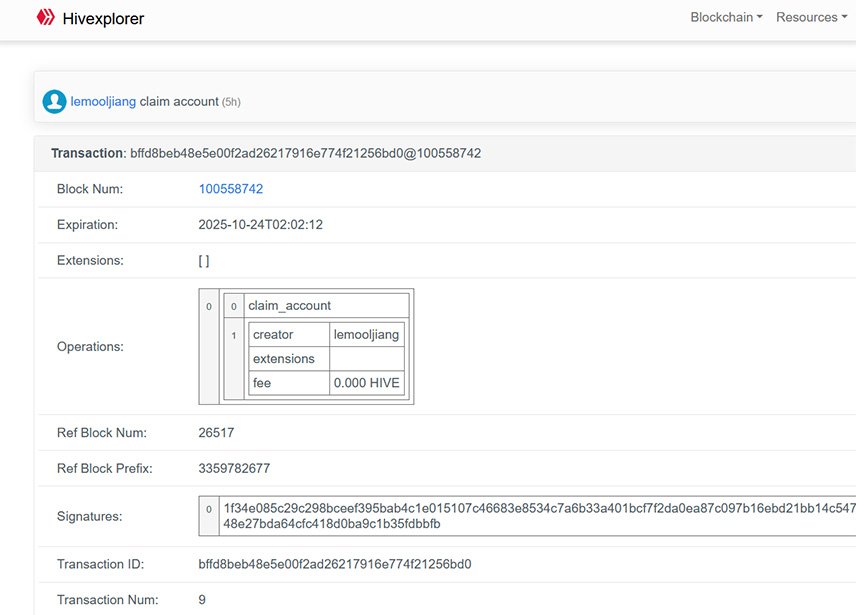856x615 pixels.
Task: Open block number 100558742 link
Action: click(x=231, y=189)
